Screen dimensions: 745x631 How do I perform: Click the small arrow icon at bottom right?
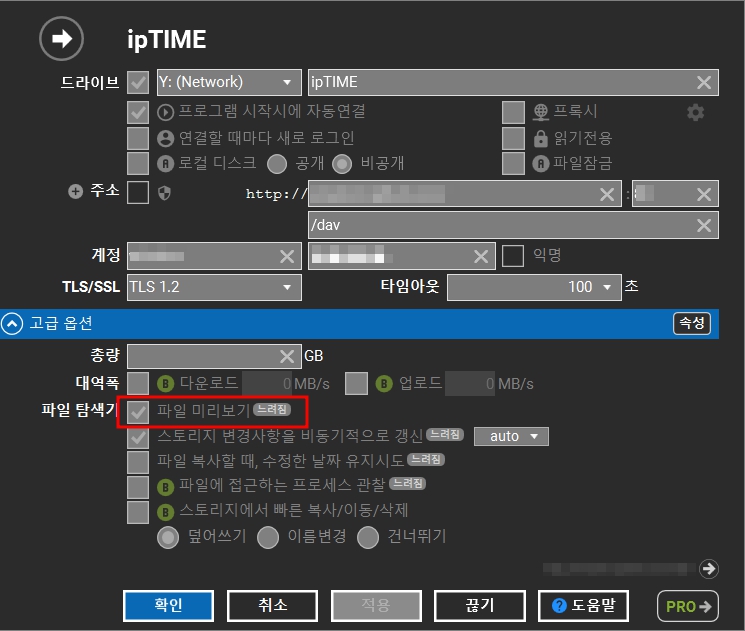[709, 569]
